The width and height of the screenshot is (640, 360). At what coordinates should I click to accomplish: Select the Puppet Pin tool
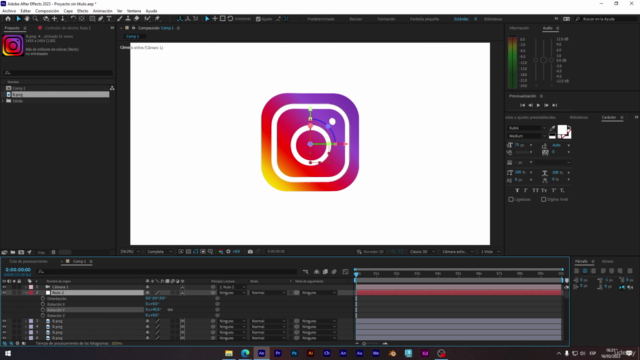tap(157, 19)
